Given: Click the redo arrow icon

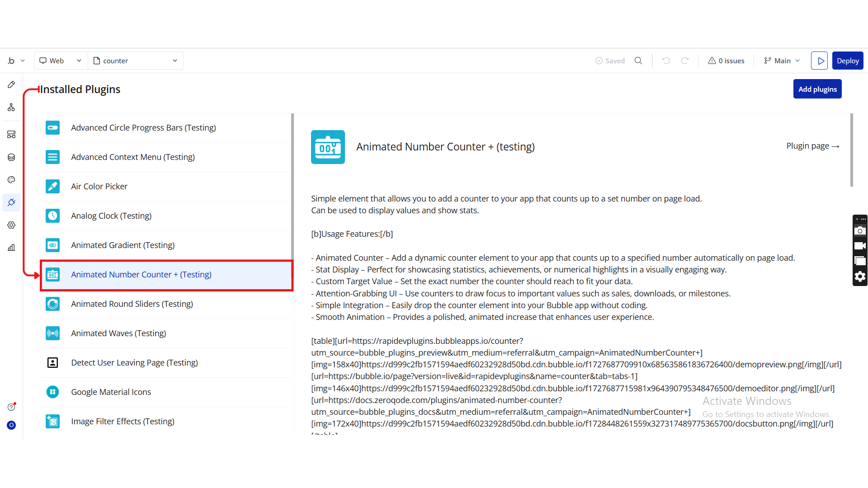Looking at the screenshot, I should pyautogui.click(x=685, y=61).
